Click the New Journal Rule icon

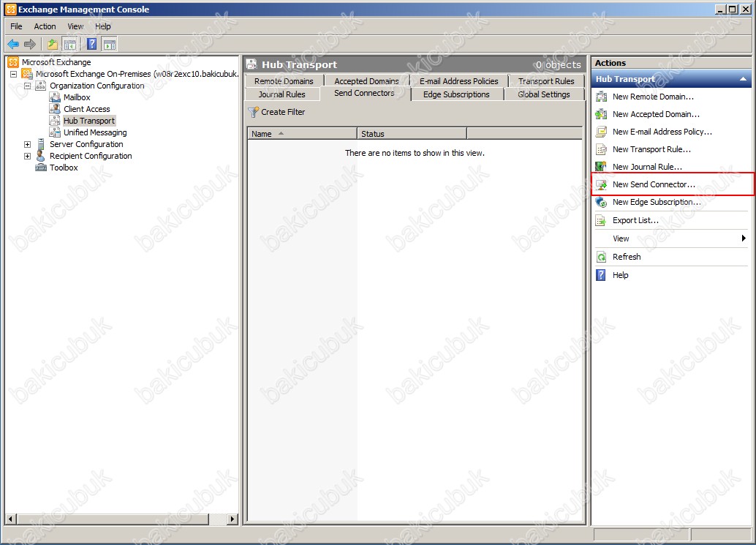(x=601, y=167)
